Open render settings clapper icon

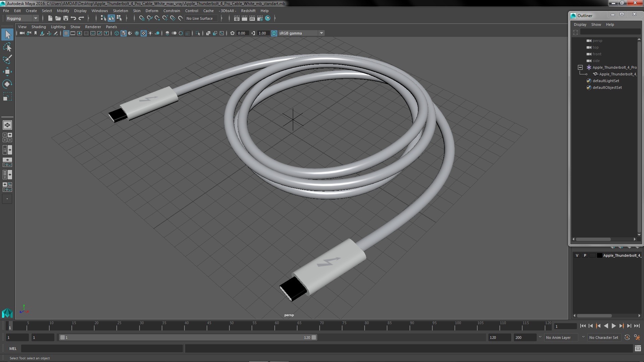click(260, 18)
